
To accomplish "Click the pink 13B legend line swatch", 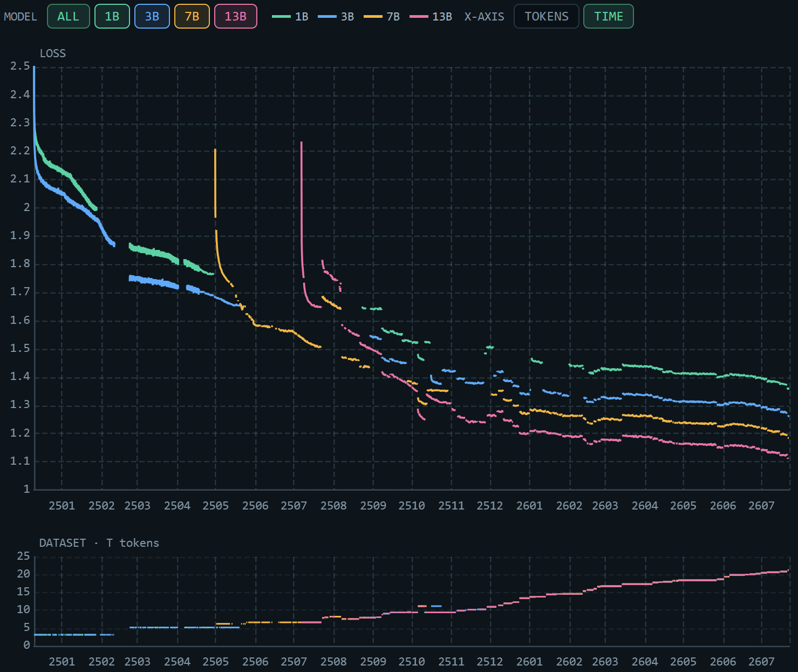I will pos(419,17).
